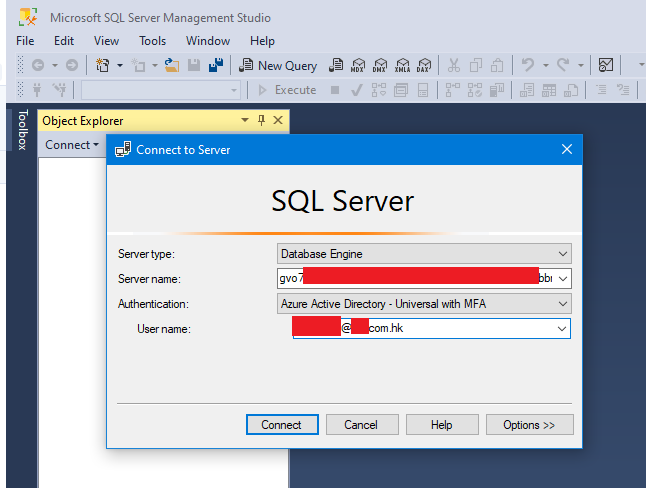646x488 pixels.
Task: Open the View menu
Action: 107,41
